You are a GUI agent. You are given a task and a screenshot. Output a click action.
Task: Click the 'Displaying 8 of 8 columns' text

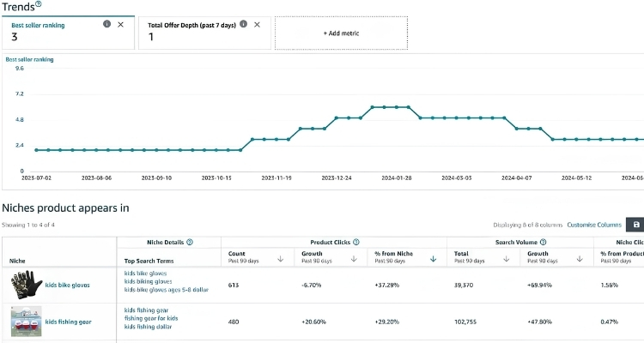pos(527,225)
